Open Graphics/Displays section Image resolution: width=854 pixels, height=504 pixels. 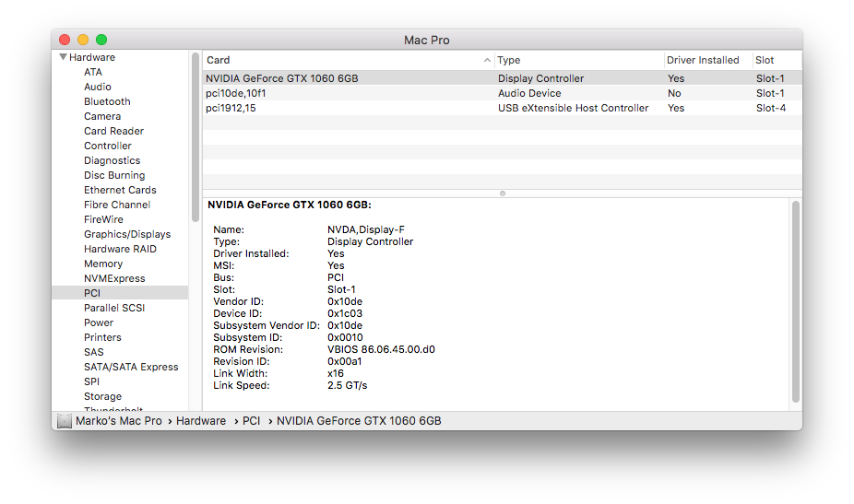(x=127, y=234)
